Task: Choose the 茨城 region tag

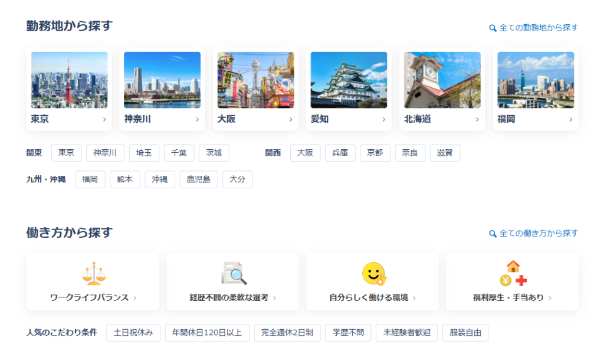Action: 214,153
